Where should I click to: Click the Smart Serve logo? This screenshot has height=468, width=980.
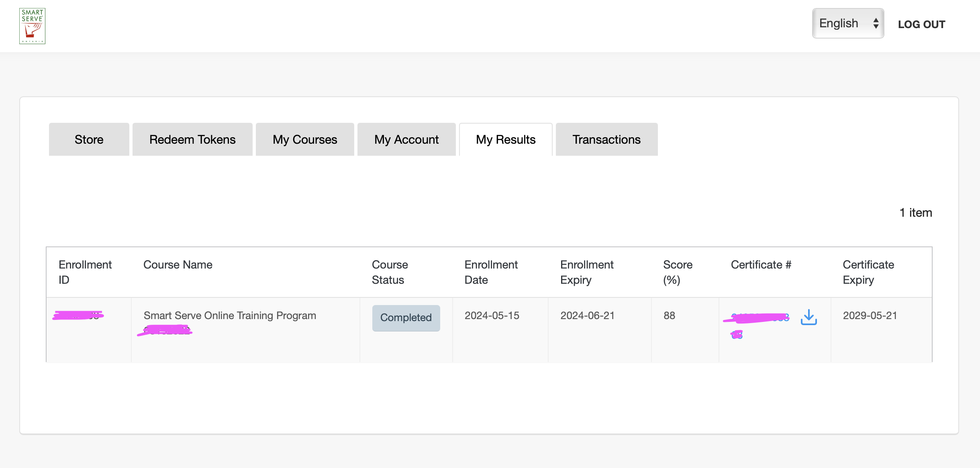(32, 26)
